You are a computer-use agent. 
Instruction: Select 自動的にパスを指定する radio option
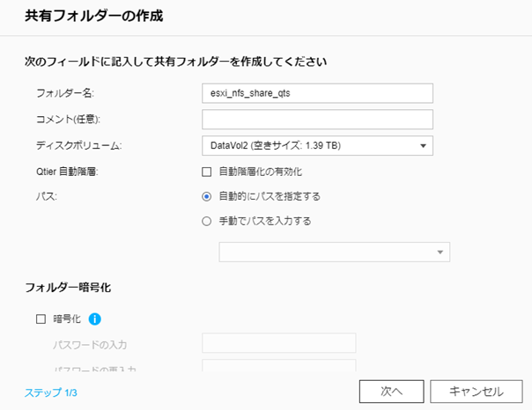tap(207, 196)
